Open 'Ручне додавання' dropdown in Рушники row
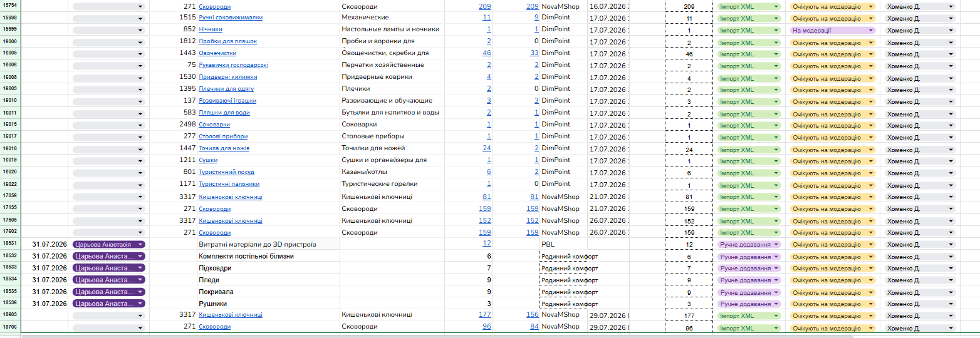This screenshot has width=980, height=338. (748, 304)
